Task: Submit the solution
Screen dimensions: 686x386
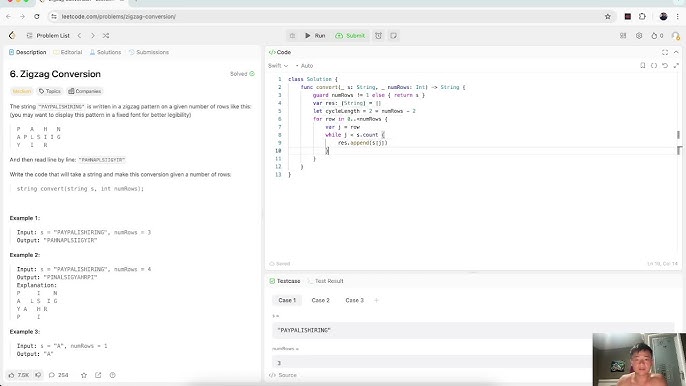Action: click(350, 35)
